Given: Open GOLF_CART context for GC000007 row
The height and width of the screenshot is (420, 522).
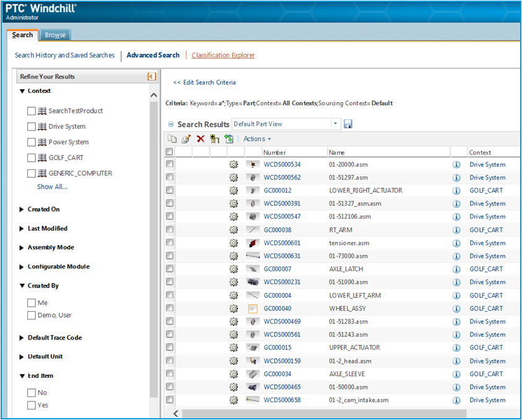Looking at the screenshot, I should 486,269.
